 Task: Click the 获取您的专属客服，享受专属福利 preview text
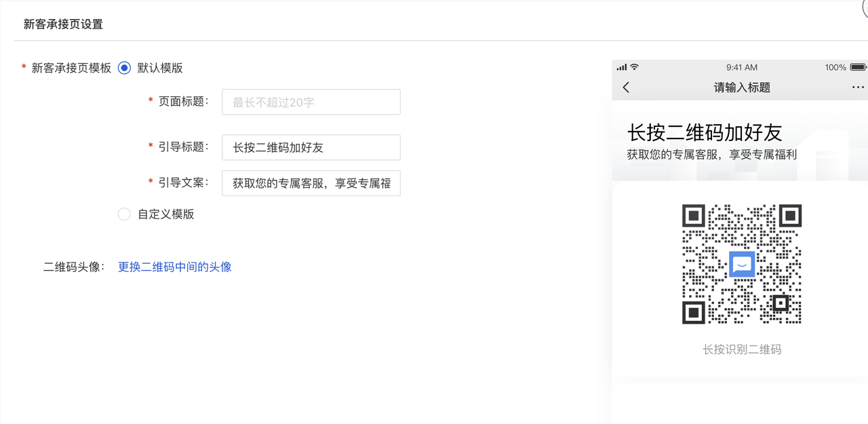point(712,155)
